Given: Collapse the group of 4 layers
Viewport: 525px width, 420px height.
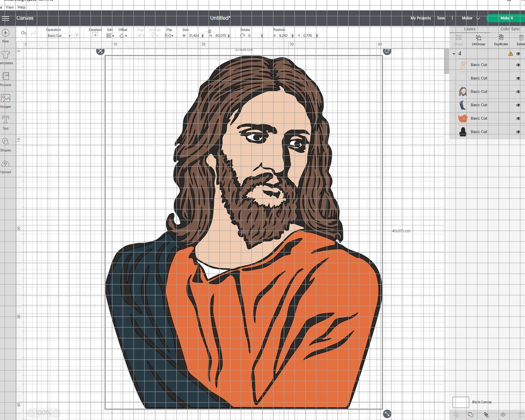Looking at the screenshot, I should click(x=454, y=53).
